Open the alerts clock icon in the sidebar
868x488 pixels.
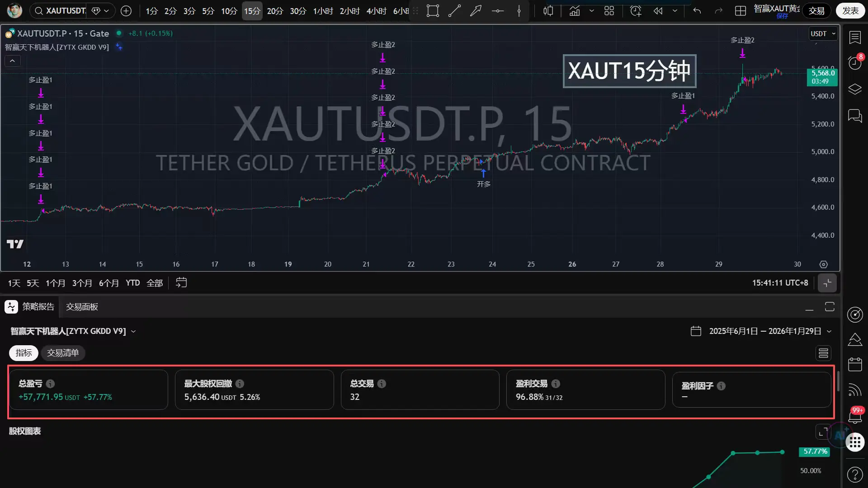855,63
